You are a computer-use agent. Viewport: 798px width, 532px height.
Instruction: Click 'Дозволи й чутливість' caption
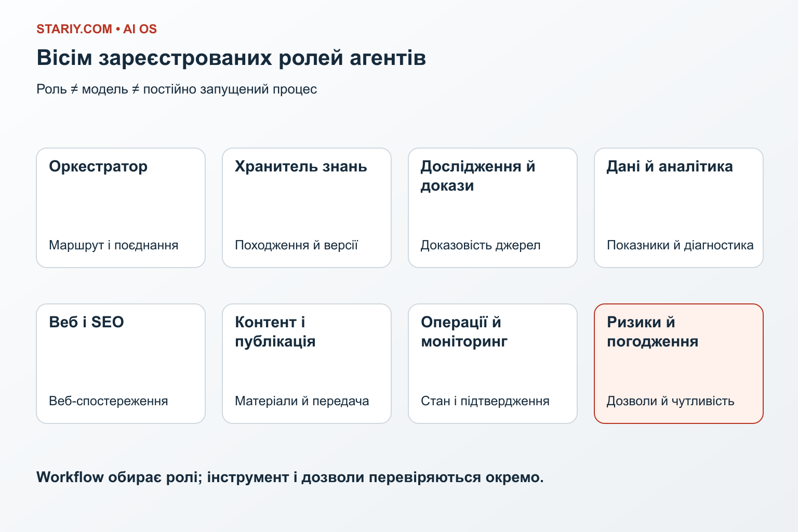670,401
